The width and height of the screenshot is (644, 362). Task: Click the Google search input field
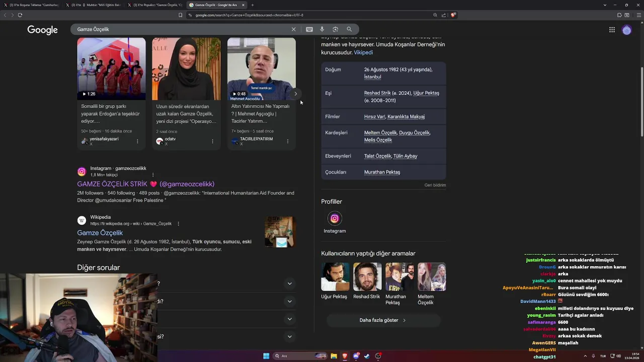pyautogui.click(x=181, y=29)
